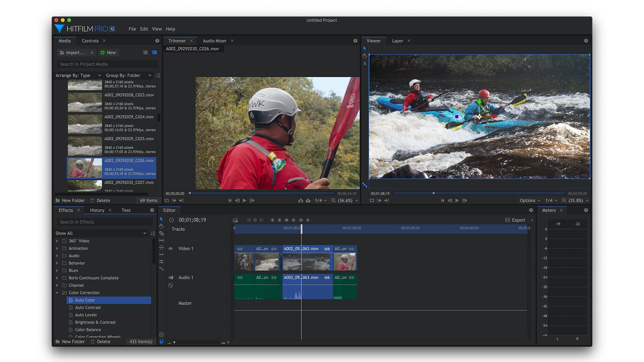Open the Viewer zoom (35.8%) dropdown

pyautogui.click(x=575, y=200)
